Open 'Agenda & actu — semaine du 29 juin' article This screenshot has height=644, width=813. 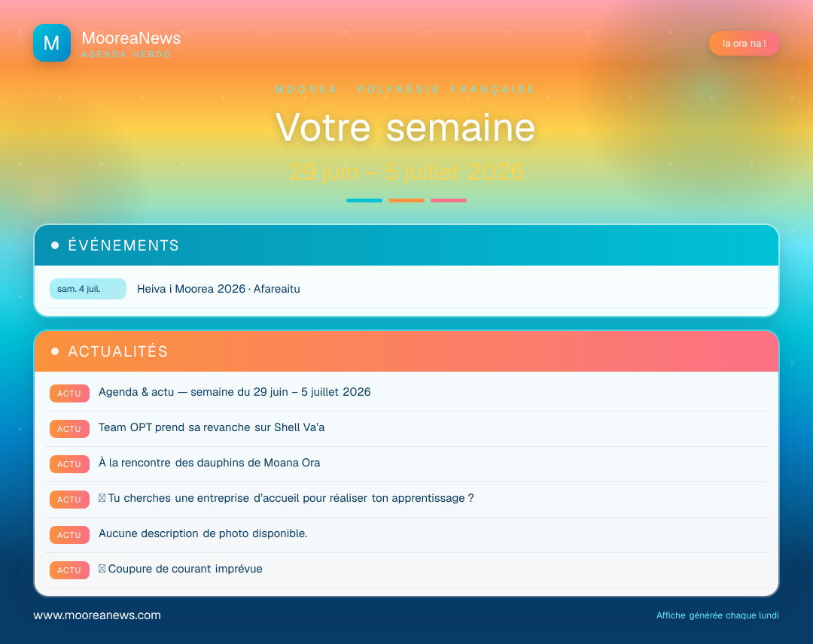pyautogui.click(x=234, y=392)
